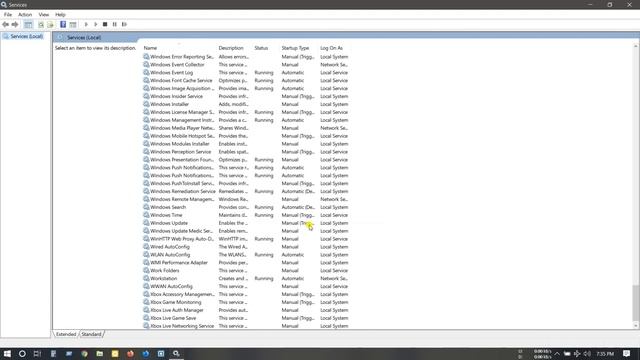
Task: Select the Xbox Live Networking Service row
Action: point(246,326)
